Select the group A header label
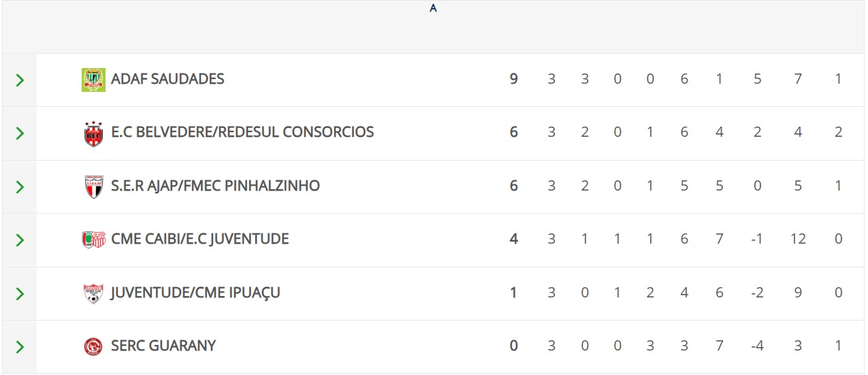Viewport: 868px width, 375px height. (433, 9)
